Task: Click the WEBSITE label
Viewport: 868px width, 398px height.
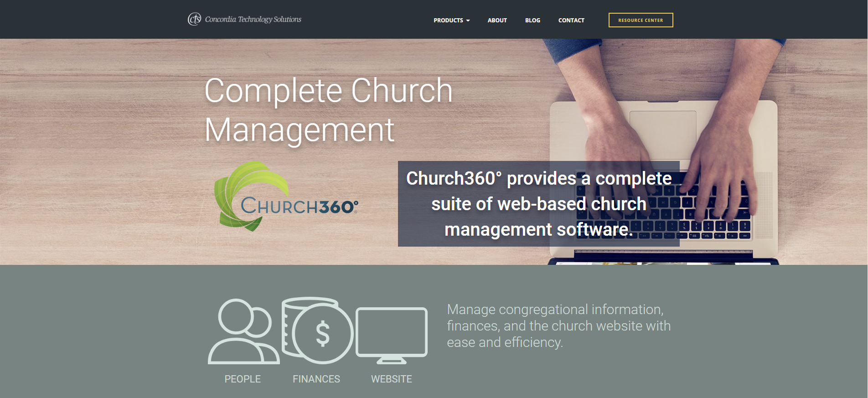Action: coord(392,379)
